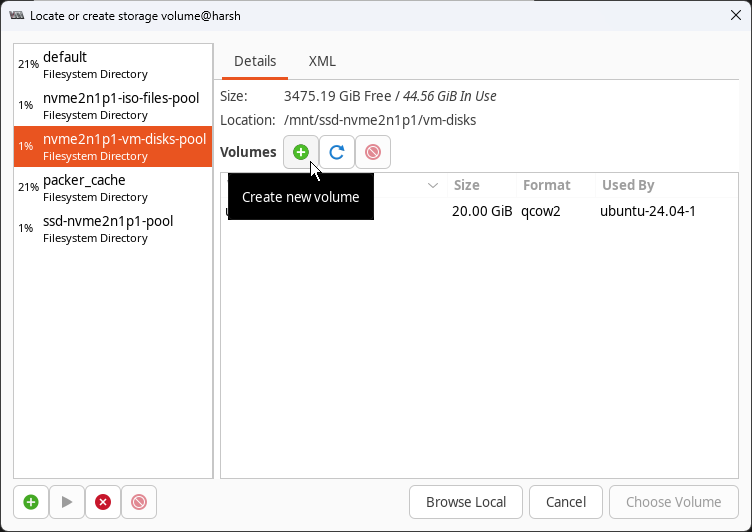This screenshot has width=752, height=532.
Task: Click Cancel to dismiss the dialog
Action: (x=566, y=502)
